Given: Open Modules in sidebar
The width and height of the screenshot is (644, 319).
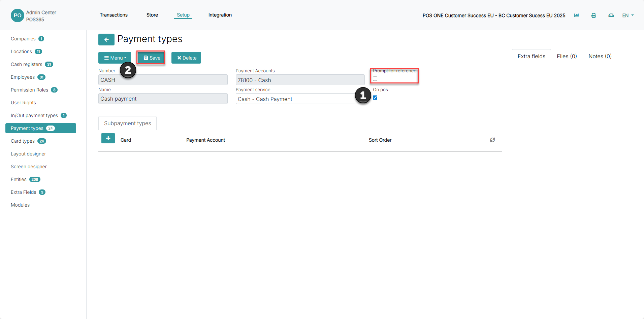Looking at the screenshot, I should pos(20,205).
